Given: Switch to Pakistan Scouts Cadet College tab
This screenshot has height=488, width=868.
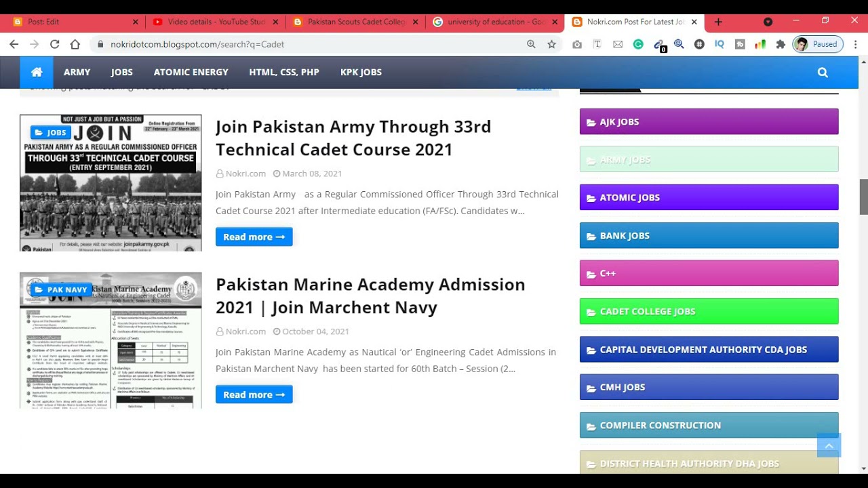Looking at the screenshot, I should (355, 22).
